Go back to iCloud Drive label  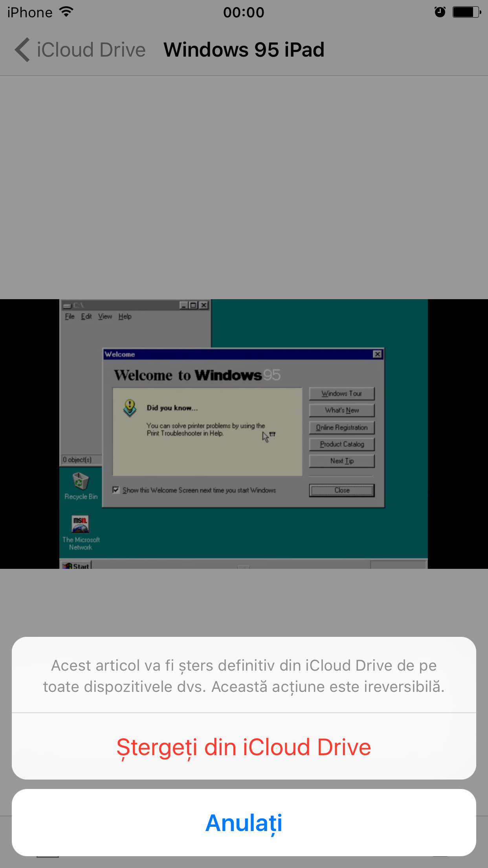click(91, 50)
